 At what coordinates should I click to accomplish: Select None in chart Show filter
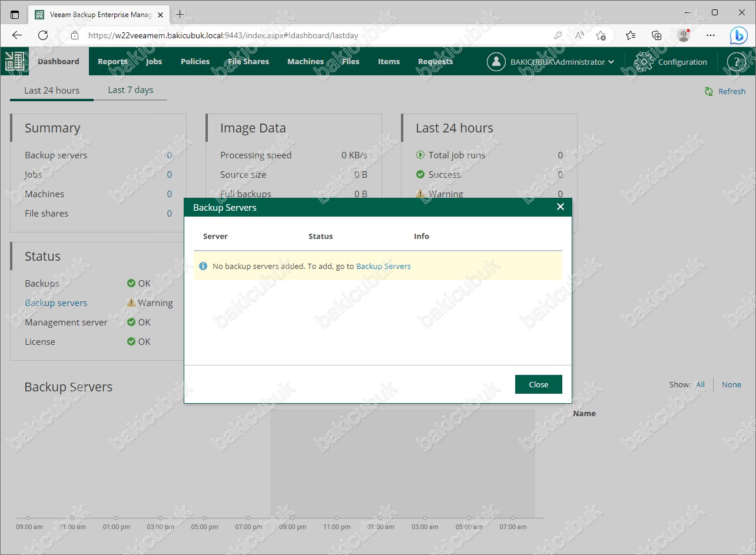coord(731,384)
